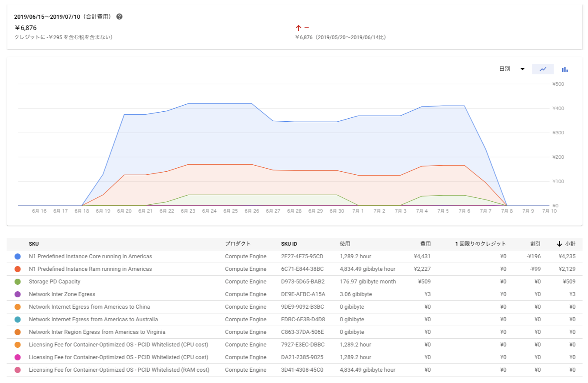Click the Compute Engine product in Storage PD row

[x=245, y=282]
